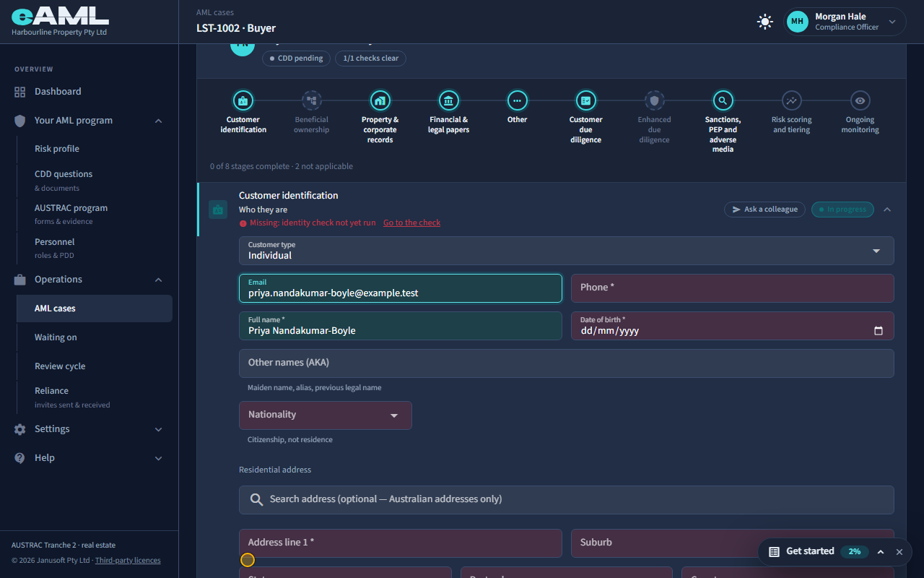Open AUSTRAC program forms & evidence
Screen dimensions: 924x578
coord(95,214)
